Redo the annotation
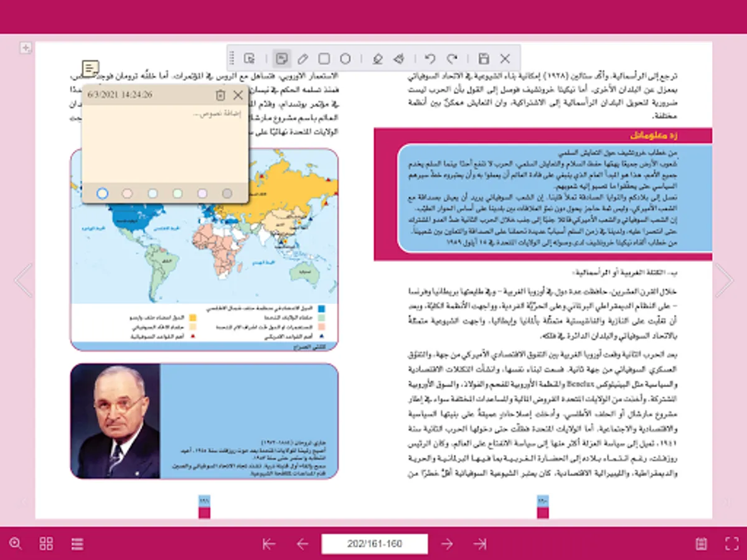Viewport: 747px width, 560px height. pyautogui.click(x=452, y=58)
